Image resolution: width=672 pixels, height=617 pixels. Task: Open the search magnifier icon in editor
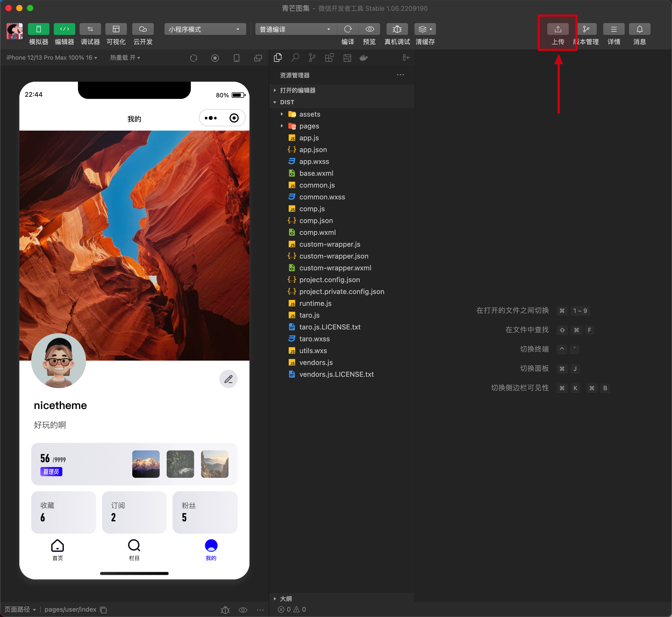click(x=295, y=58)
